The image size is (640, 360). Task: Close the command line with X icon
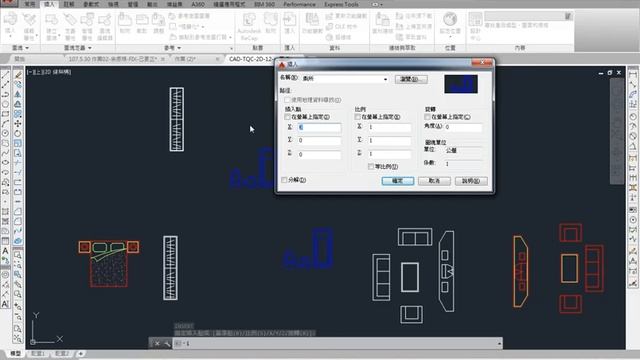coord(157,344)
